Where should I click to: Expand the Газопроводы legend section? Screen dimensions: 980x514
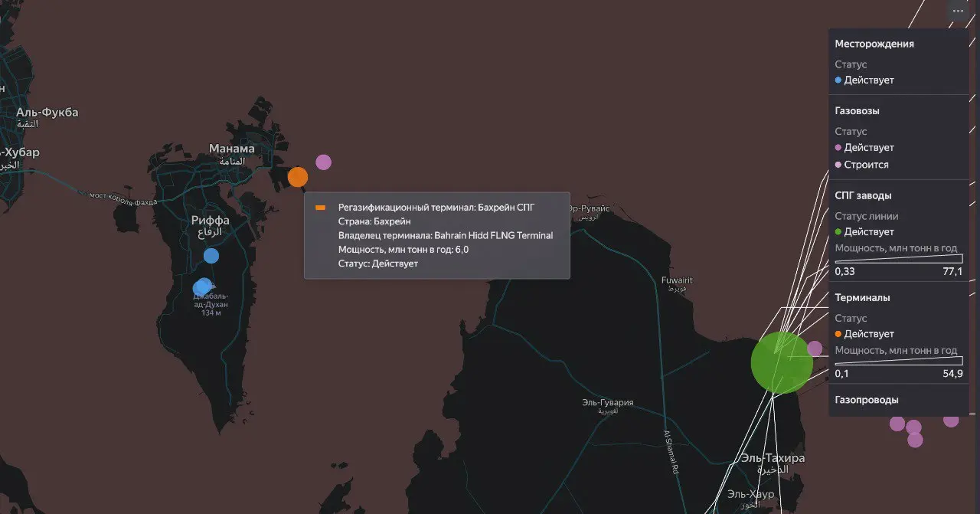866,400
